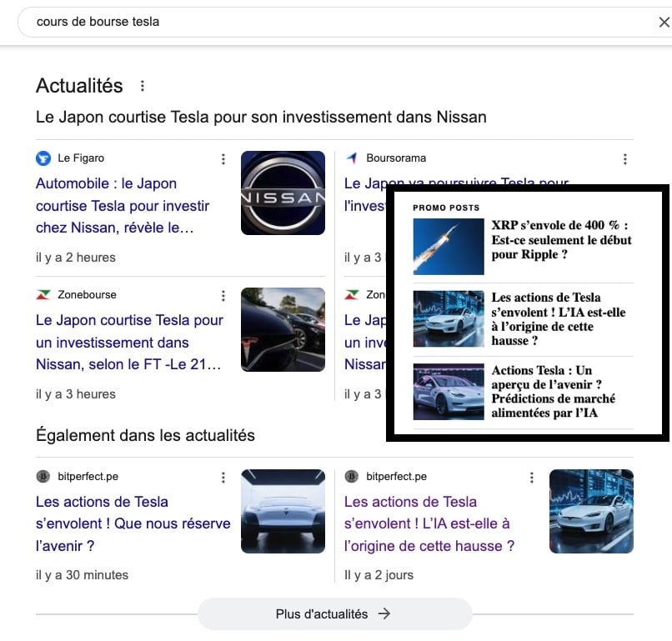The width and height of the screenshot is (672, 641).
Task: Click the 'Également dans les actualités' heading
Action: (145, 435)
